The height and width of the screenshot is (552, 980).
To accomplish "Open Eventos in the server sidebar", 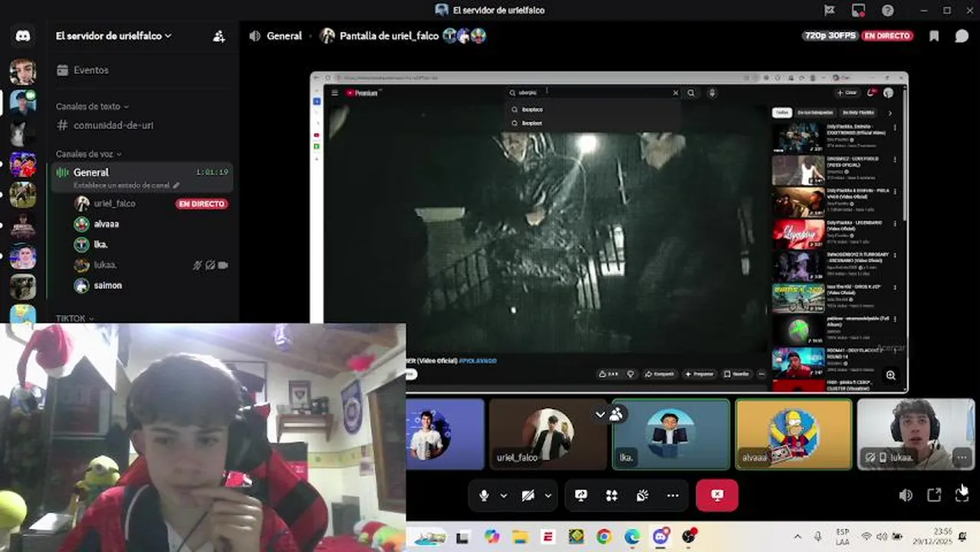I will [x=90, y=71].
